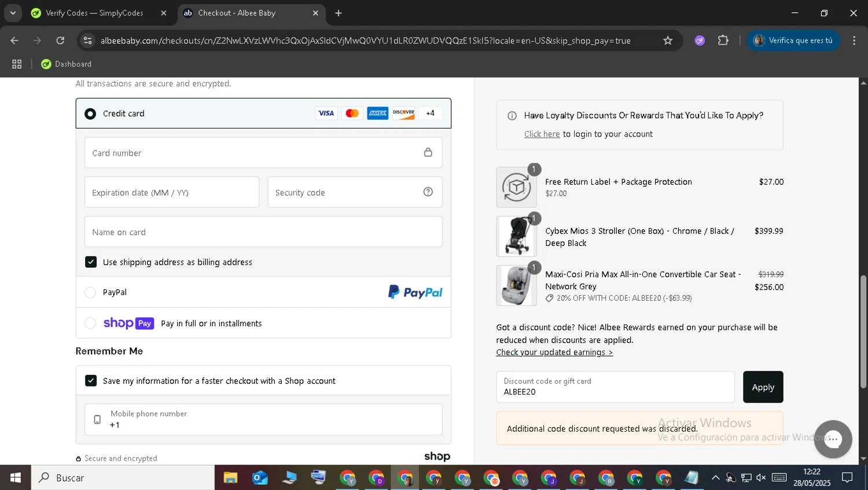Viewport: 868px width, 490px height.
Task: Click the muted volume icon
Action: point(761,478)
